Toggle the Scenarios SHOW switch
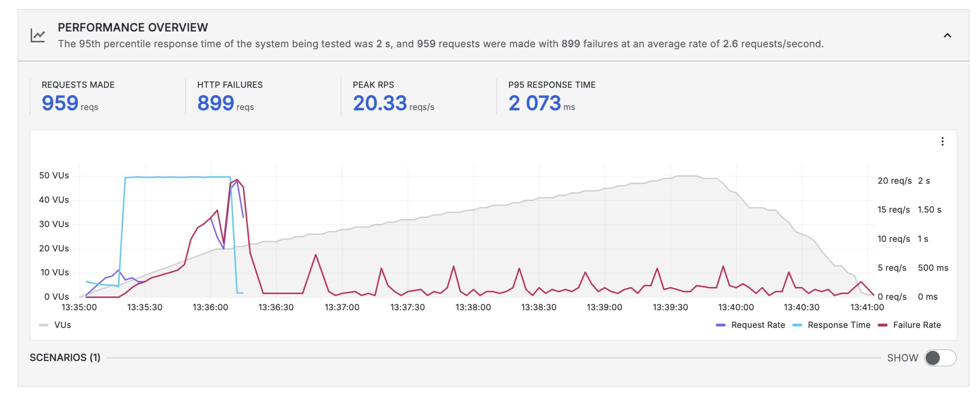Image resolution: width=980 pixels, height=397 pixels. click(940, 358)
